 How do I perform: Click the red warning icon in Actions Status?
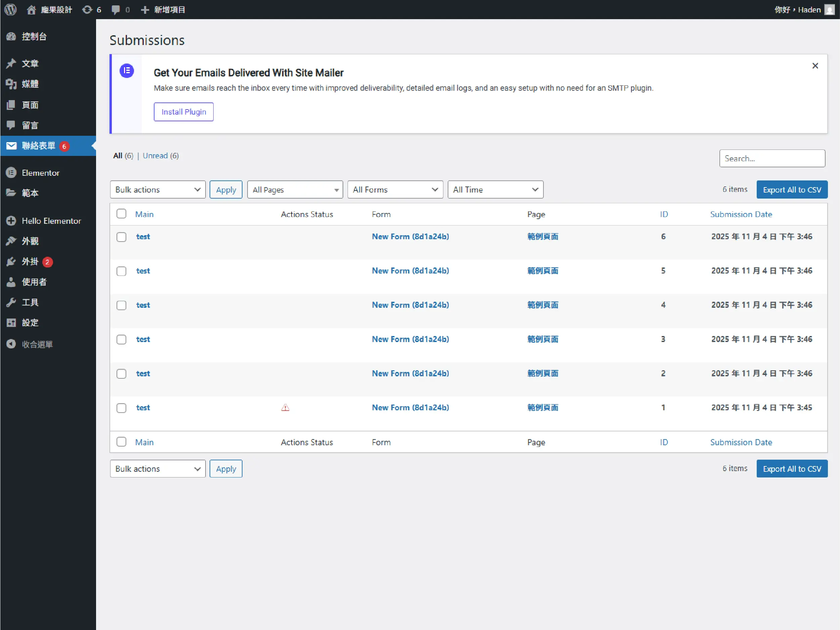click(x=285, y=408)
